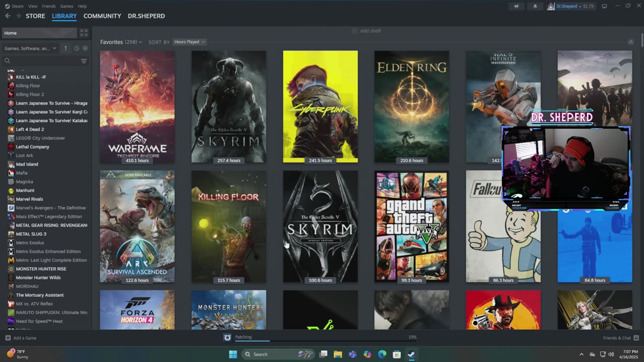Image resolution: width=644 pixels, height=362 pixels.
Task: Open the Games, Software filter dropdown
Action: 31,48
